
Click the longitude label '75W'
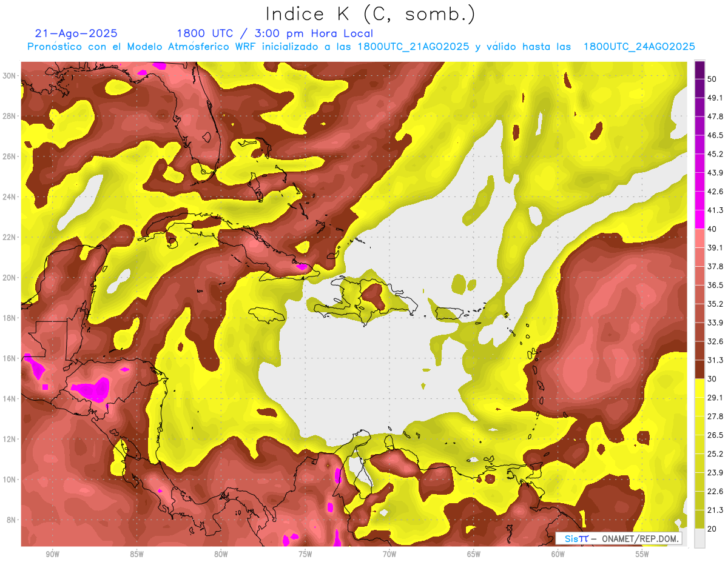click(x=305, y=555)
